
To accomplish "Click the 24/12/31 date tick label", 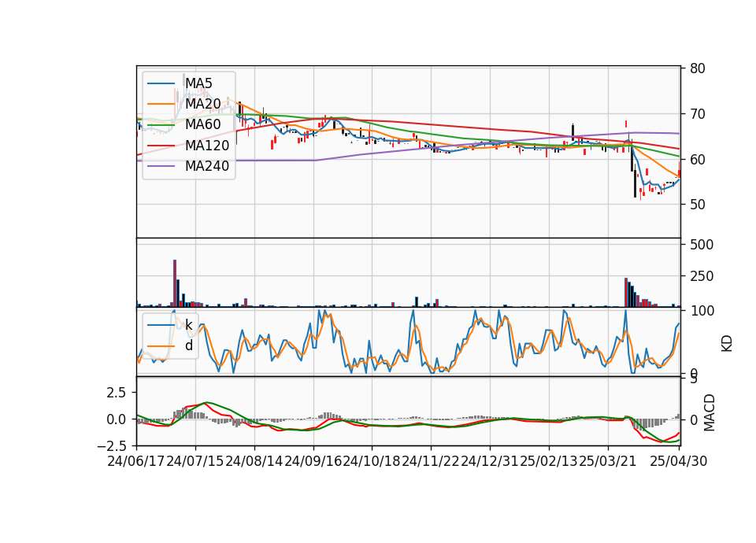I will 489,461.
